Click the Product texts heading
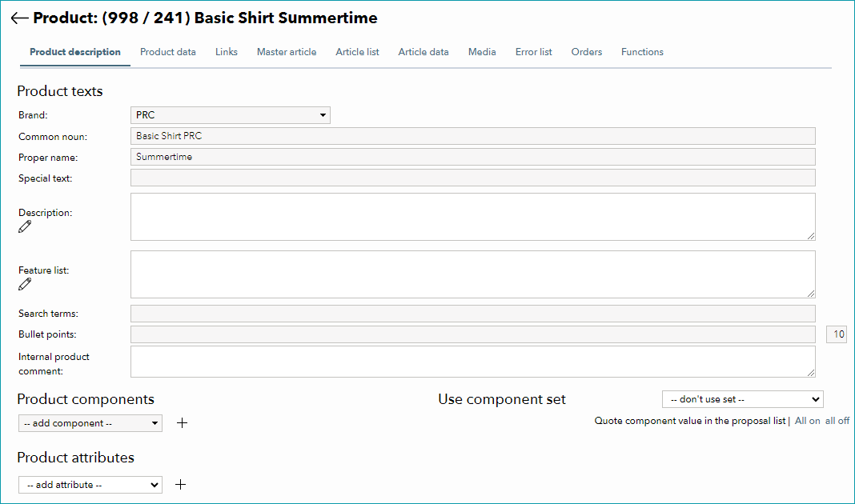855x504 pixels. [x=60, y=91]
